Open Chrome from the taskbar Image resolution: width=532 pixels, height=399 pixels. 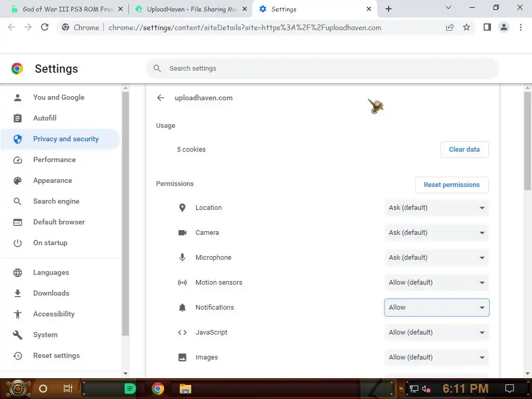[x=157, y=389]
